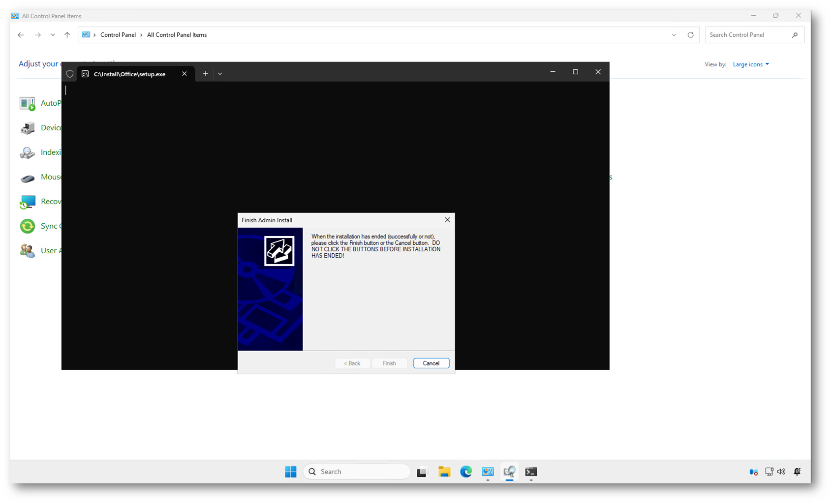The height and width of the screenshot is (504, 832).
Task: Switch to Terminal via taskbar icon
Action: (x=531, y=472)
